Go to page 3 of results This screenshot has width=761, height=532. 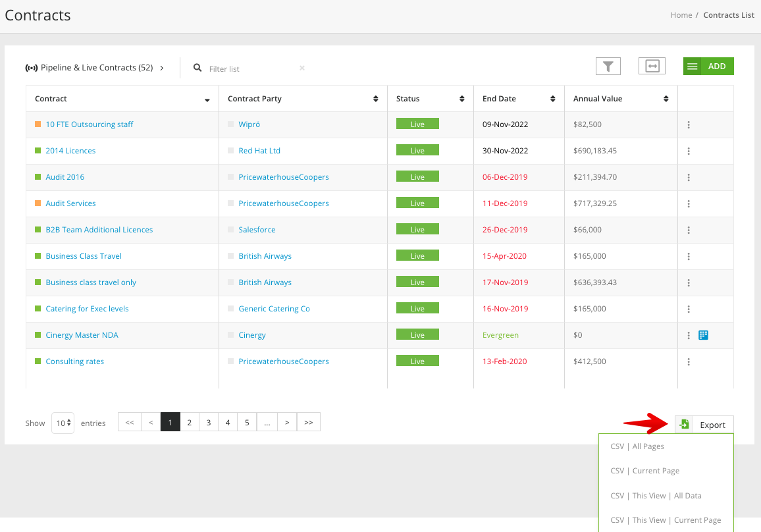click(208, 423)
